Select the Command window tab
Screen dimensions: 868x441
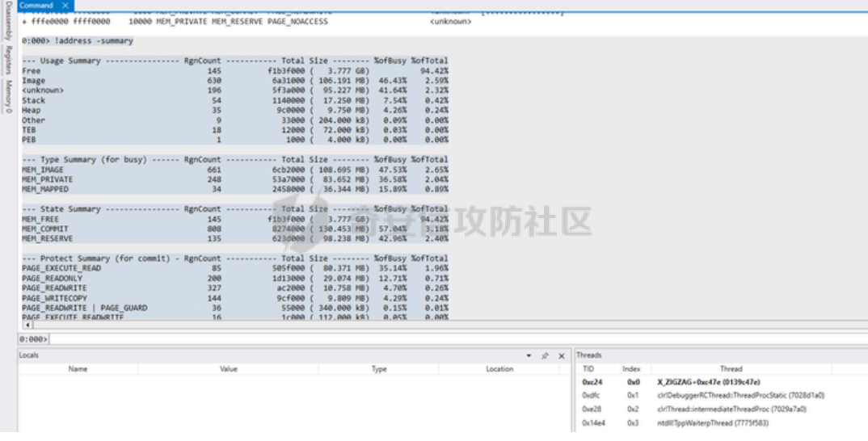point(36,5)
